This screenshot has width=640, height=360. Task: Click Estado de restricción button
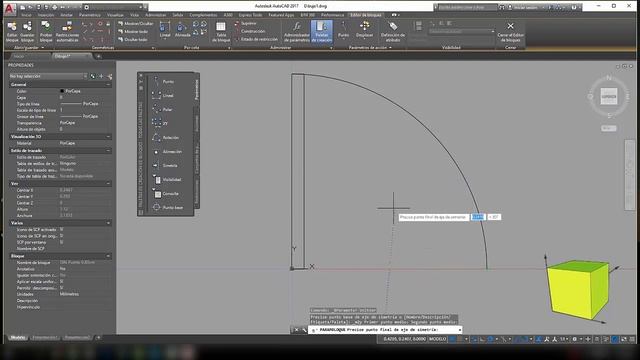tap(256, 39)
